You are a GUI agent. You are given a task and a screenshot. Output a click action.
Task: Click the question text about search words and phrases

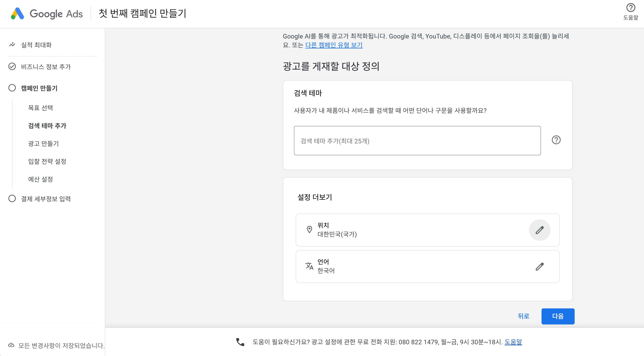coord(390,110)
